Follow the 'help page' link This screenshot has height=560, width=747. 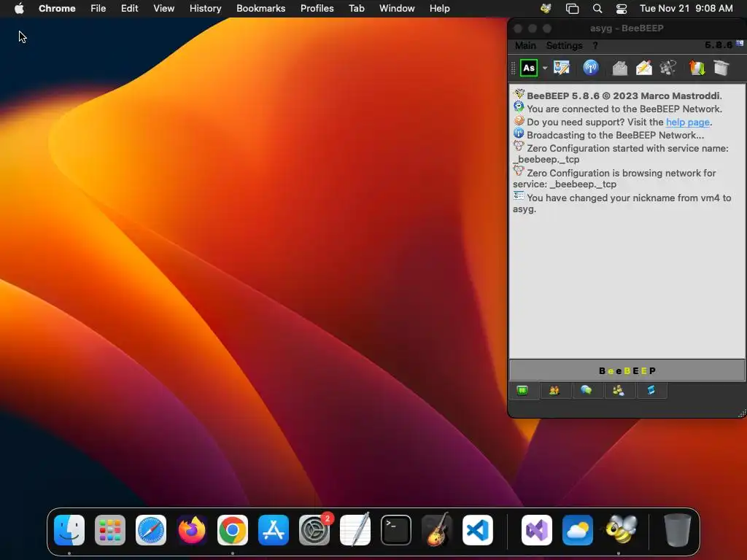click(687, 122)
